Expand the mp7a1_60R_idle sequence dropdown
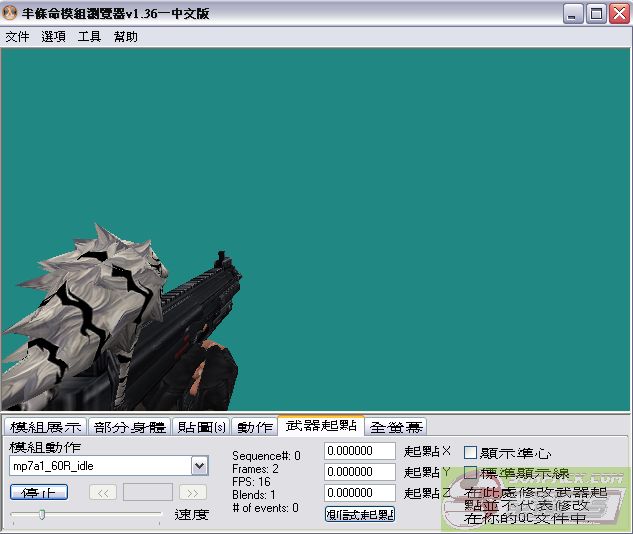Image resolution: width=633 pixels, height=534 pixels. (199, 466)
